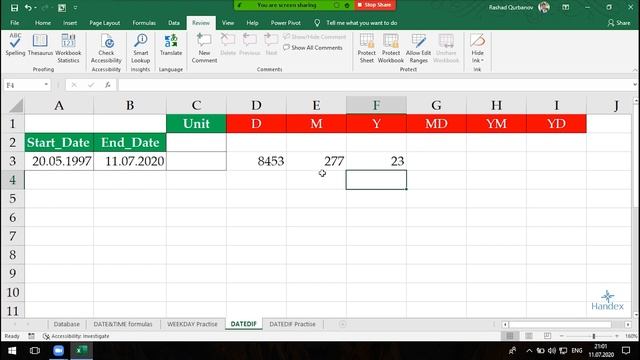Click Stop Share button
640x360 pixels.
coord(375,5)
